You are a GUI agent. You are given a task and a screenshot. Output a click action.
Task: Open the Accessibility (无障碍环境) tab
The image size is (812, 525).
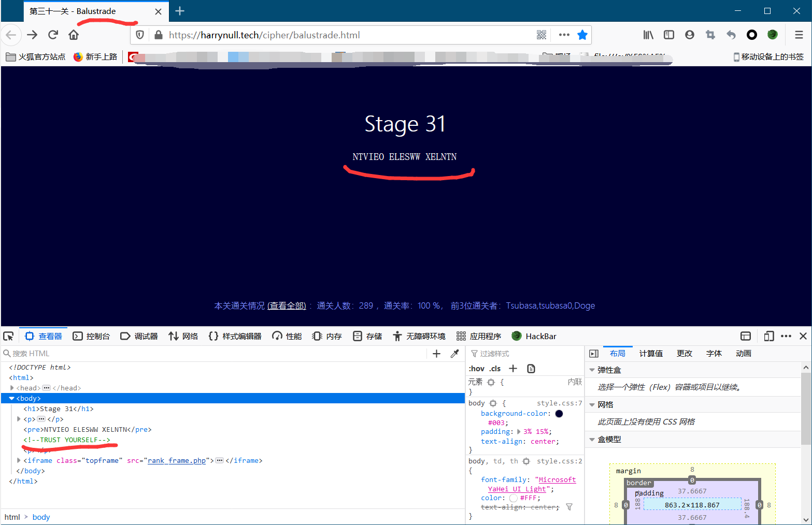point(419,336)
